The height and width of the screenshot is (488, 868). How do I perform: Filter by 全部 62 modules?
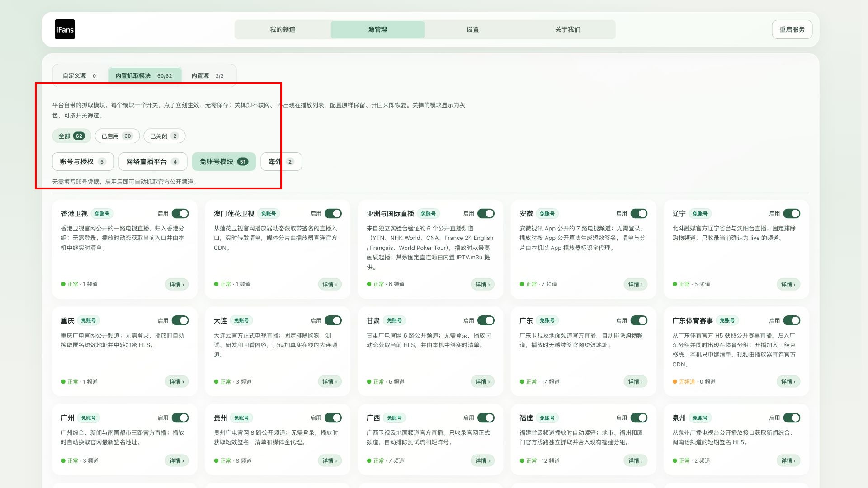(71, 136)
